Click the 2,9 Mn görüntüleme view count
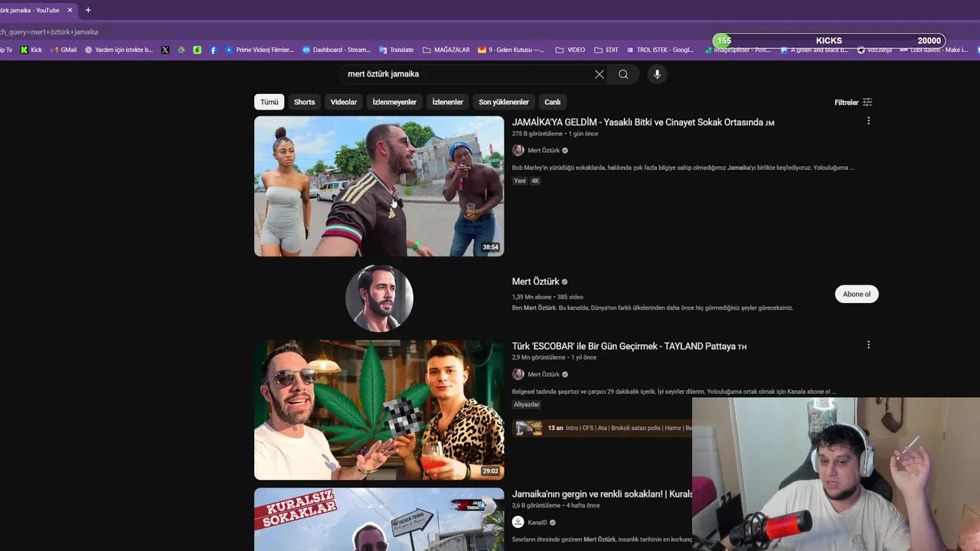This screenshot has height=551, width=980. (x=538, y=357)
